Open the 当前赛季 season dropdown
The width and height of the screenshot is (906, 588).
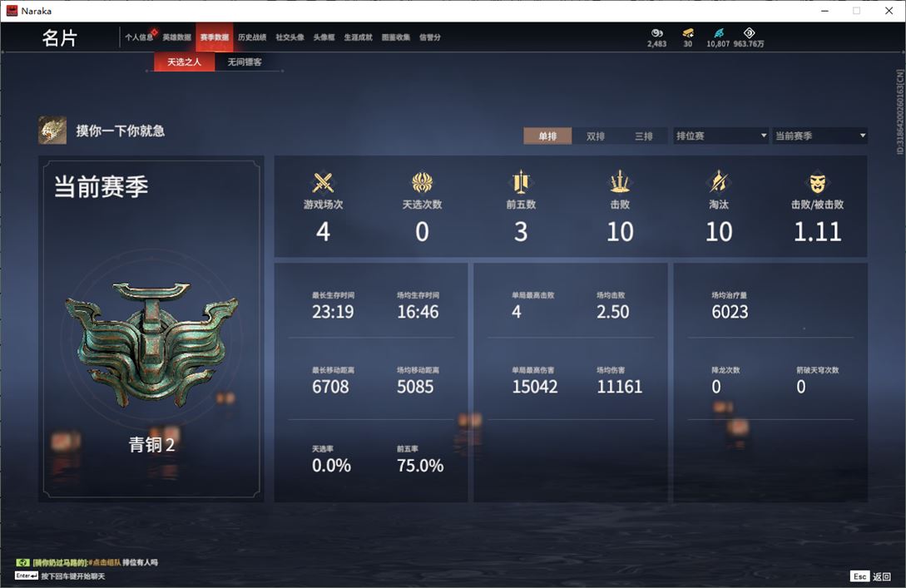[x=819, y=136]
